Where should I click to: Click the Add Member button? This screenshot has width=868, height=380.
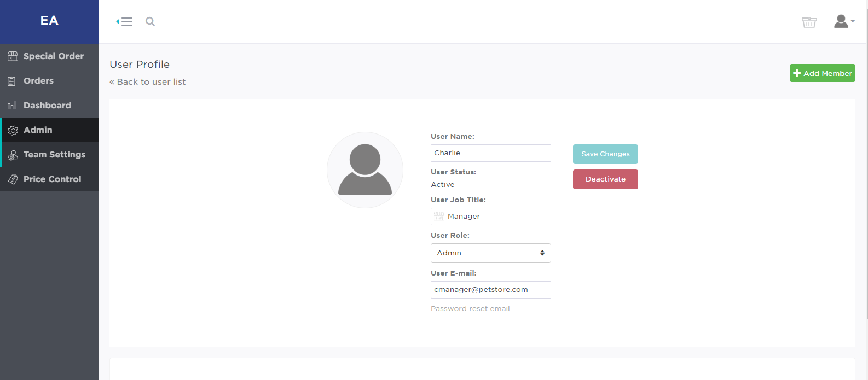(x=822, y=73)
